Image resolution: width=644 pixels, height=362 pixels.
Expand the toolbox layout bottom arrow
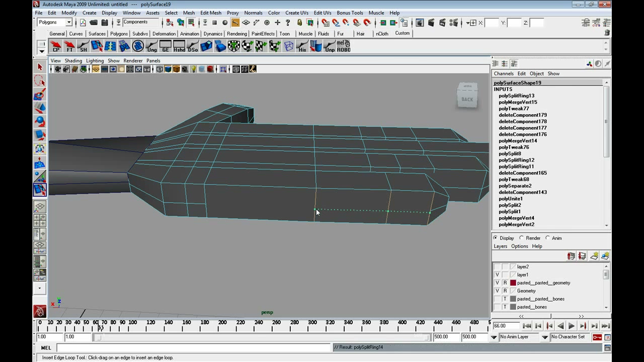pyautogui.click(x=40, y=289)
